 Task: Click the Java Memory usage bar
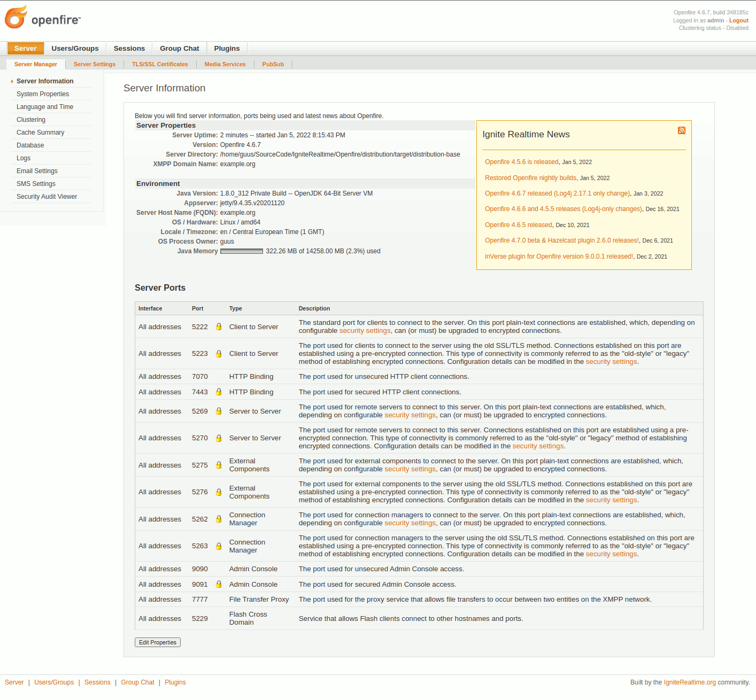(x=242, y=251)
